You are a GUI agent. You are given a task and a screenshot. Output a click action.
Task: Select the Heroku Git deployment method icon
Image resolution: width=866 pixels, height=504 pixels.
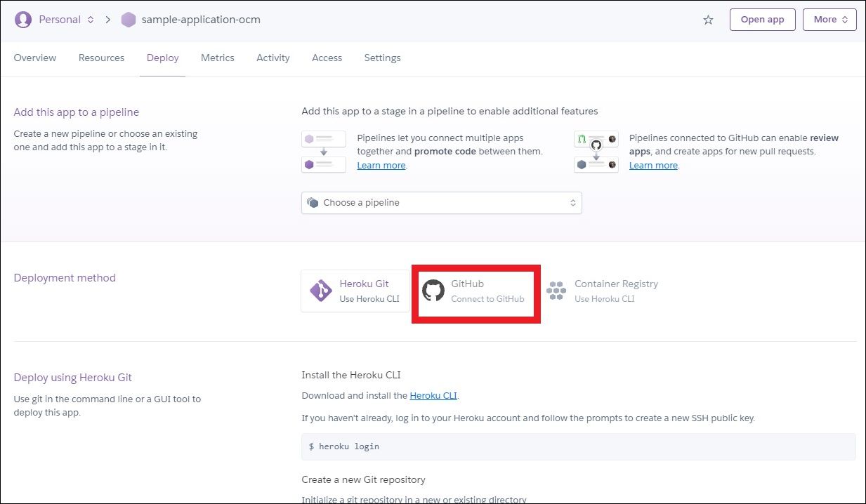[321, 290]
